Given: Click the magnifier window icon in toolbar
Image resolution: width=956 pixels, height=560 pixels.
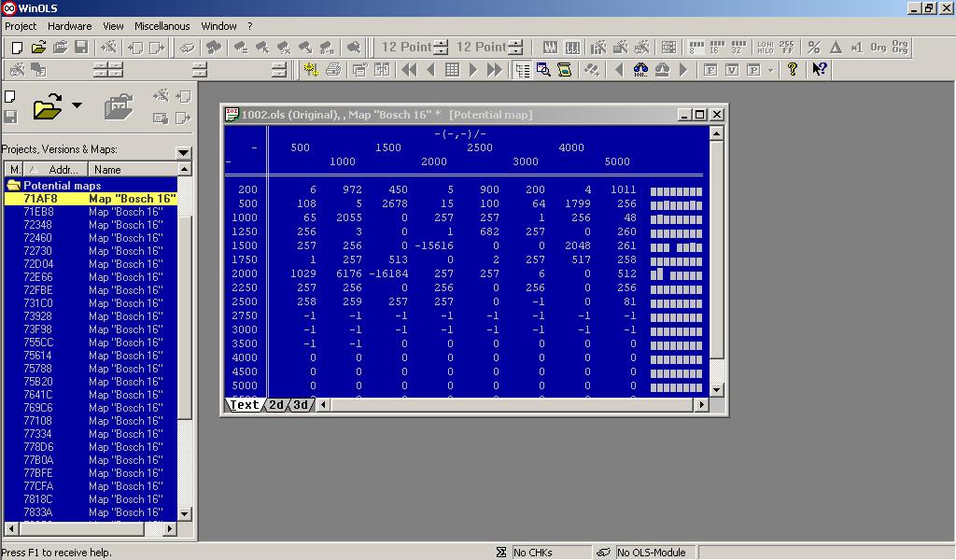Looking at the screenshot, I should click(543, 69).
